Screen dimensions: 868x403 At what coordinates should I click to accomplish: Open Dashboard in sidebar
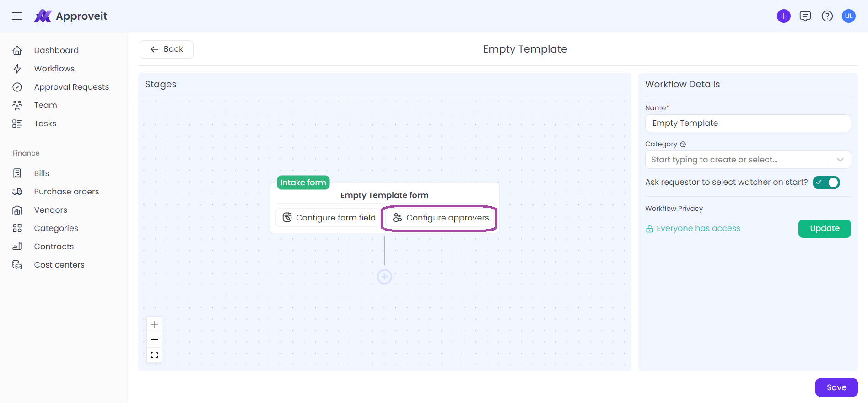point(56,50)
